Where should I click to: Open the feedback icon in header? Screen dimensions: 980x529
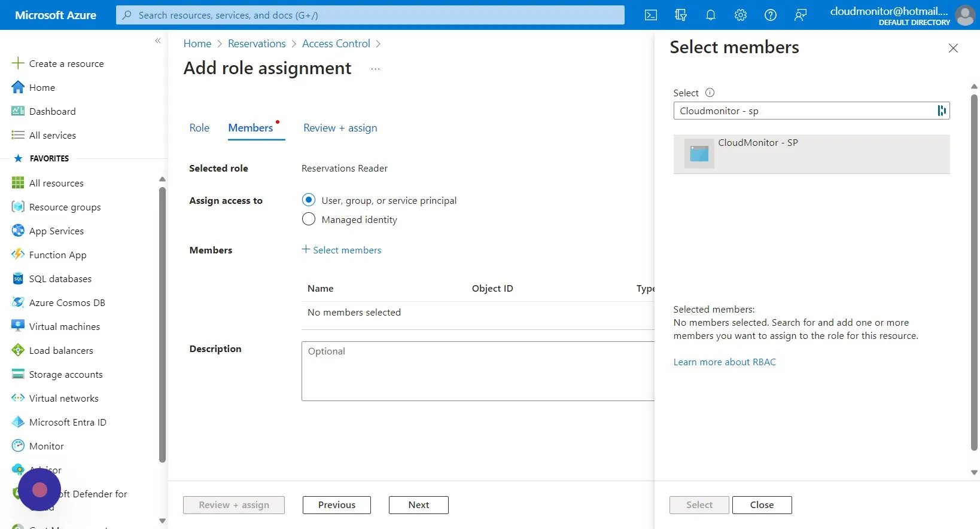pos(801,15)
